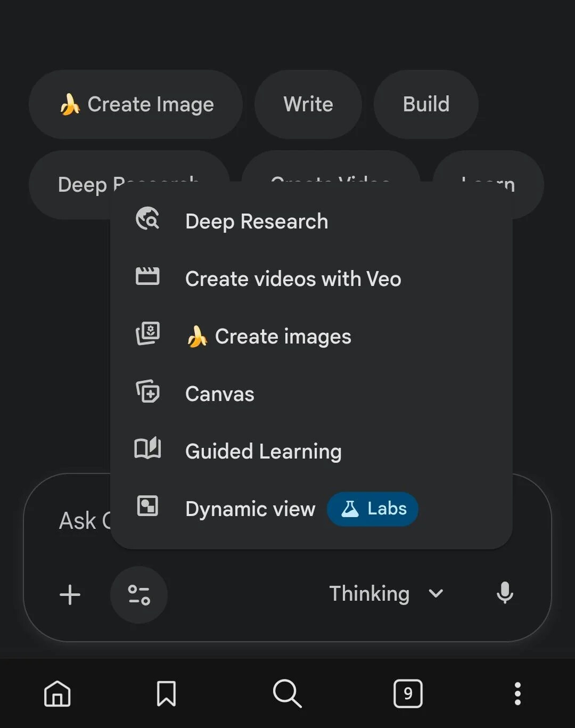The image size is (575, 728).
Task: Click the Veo clapperboard video icon
Action: (147, 276)
